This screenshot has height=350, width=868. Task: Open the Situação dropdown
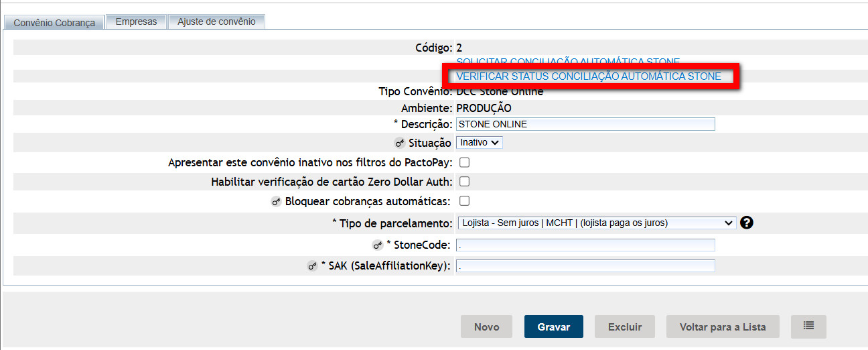pos(479,143)
